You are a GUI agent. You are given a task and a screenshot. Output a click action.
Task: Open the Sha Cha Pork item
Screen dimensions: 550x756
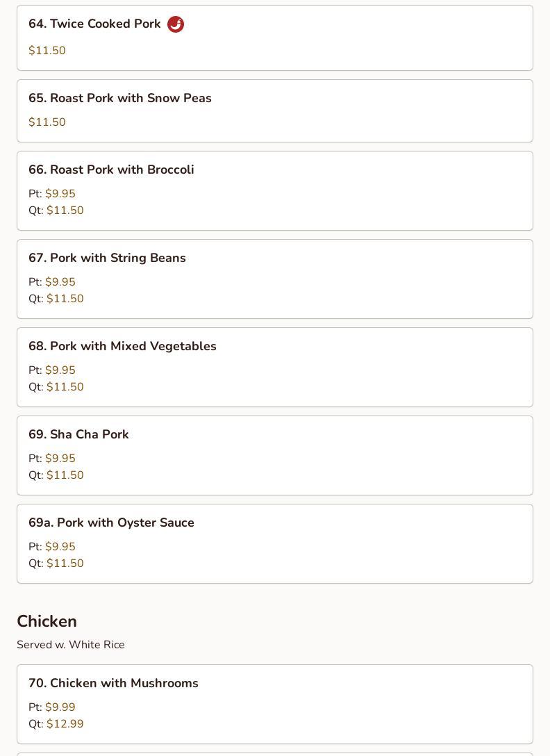[x=78, y=435]
